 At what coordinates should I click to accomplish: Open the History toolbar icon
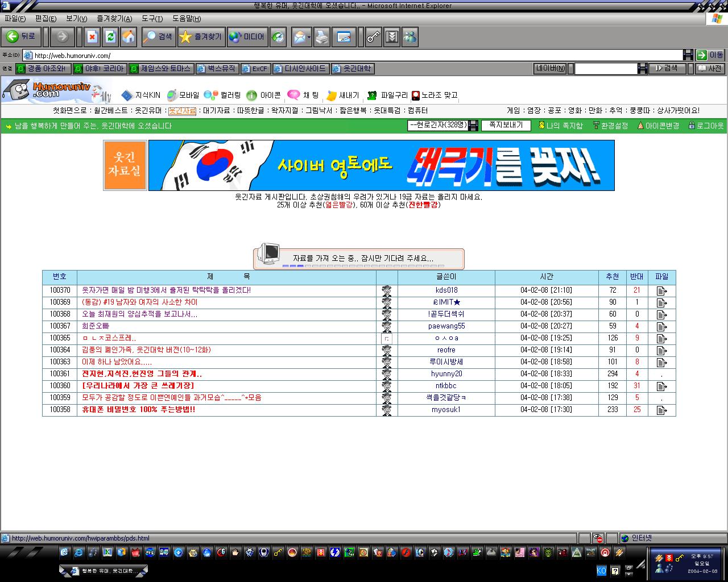278,37
